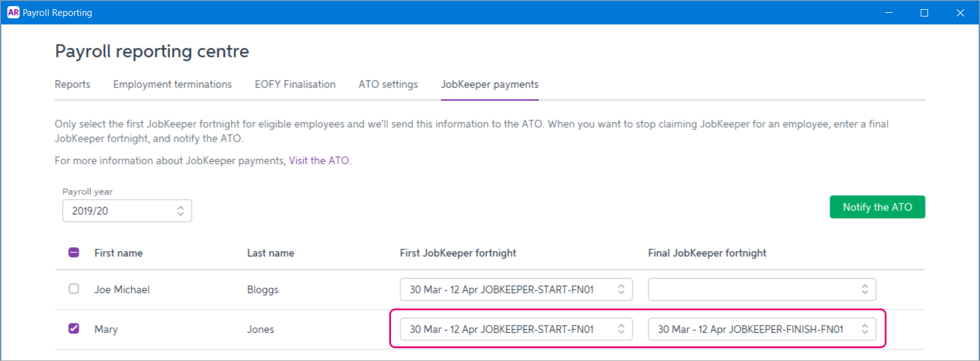Open Mary's Final JobKeeper fortnight dropdown
The width and height of the screenshot is (980, 361).
[761, 329]
